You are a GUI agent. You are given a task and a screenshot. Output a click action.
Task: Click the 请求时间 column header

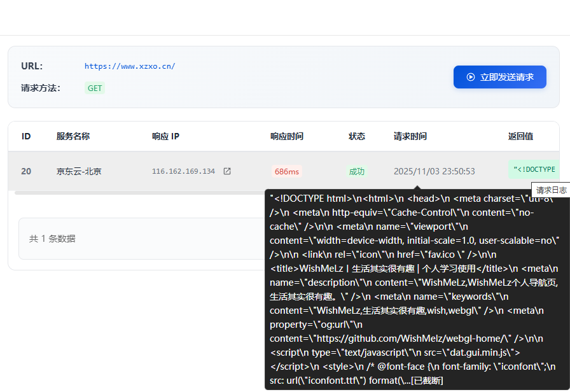click(x=410, y=136)
